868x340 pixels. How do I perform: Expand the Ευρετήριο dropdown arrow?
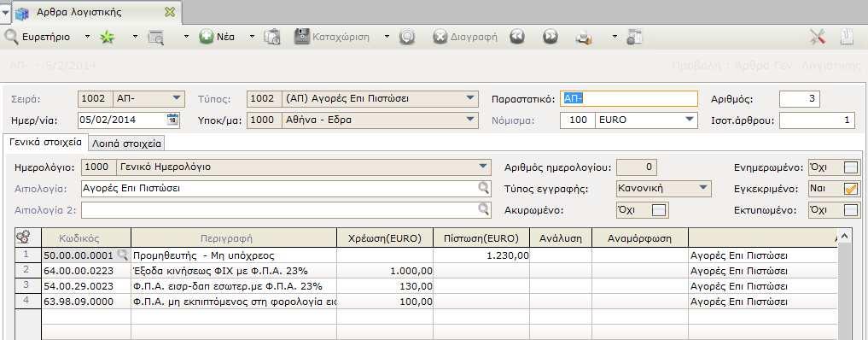coord(87,37)
